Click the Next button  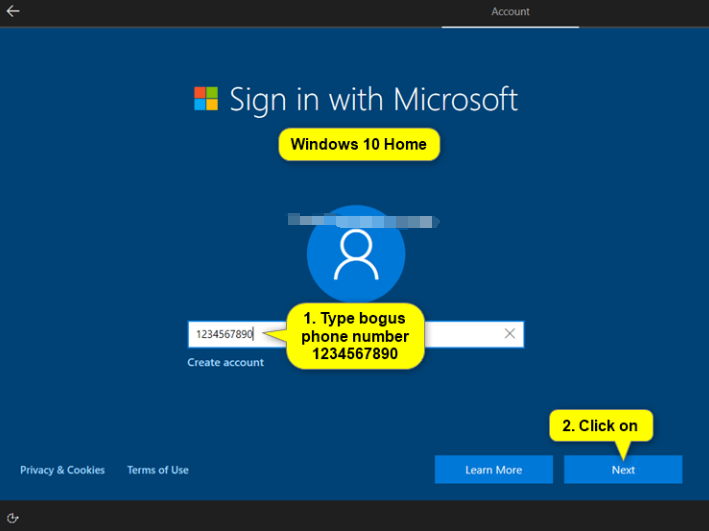[623, 470]
